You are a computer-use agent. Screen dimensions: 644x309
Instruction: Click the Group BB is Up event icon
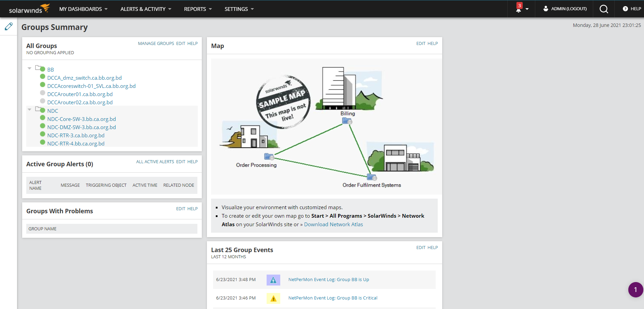click(x=273, y=280)
